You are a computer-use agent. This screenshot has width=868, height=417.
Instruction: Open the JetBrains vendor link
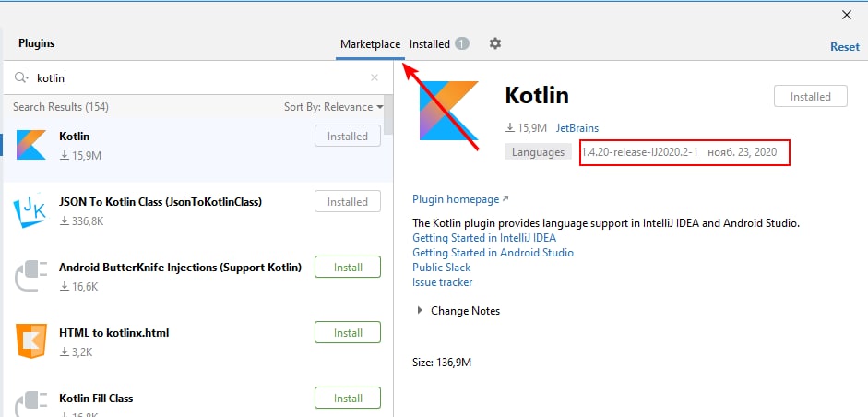coord(577,128)
